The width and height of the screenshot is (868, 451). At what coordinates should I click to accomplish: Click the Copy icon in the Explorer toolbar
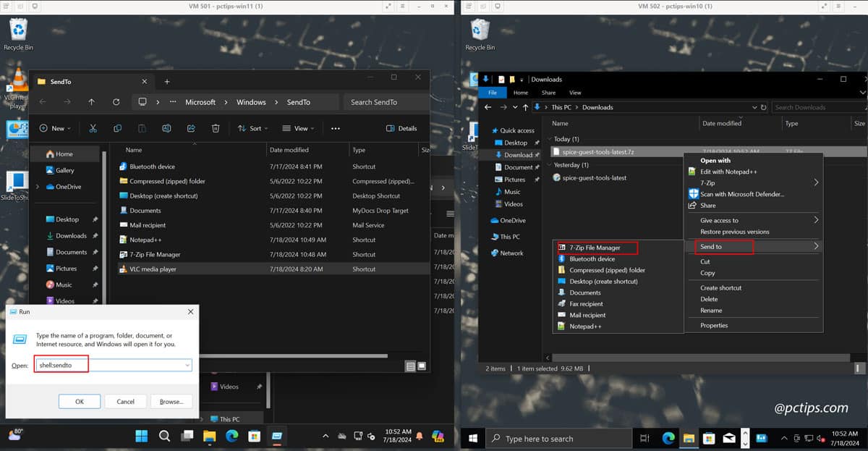click(x=117, y=128)
